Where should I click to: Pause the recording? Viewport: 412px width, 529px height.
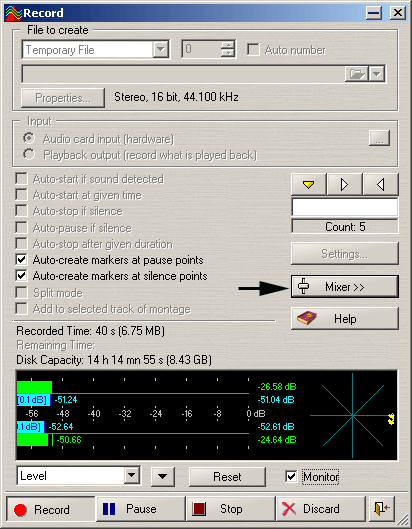click(141, 509)
